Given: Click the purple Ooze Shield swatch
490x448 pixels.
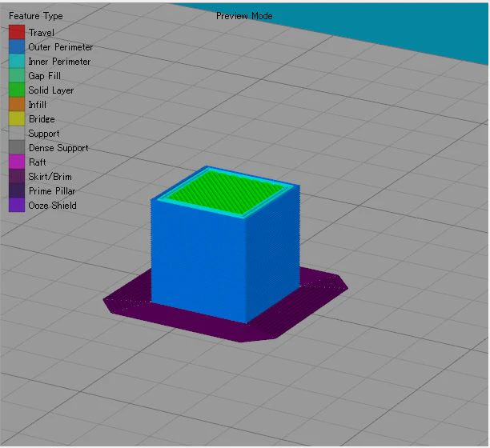Looking at the screenshot, I should pos(17,205).
